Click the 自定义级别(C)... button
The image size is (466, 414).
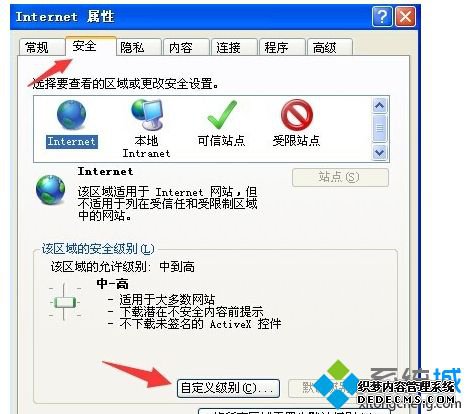(x=228, y=388)
